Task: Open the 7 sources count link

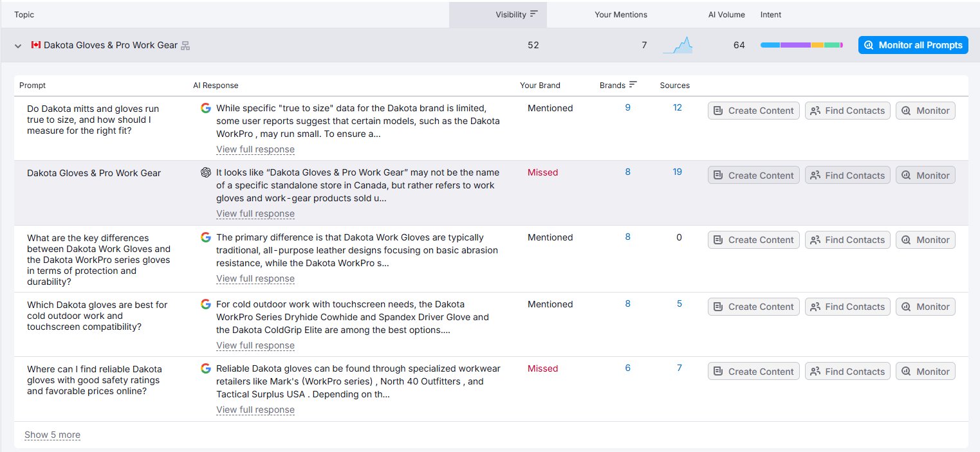Action: coord(680,368)
